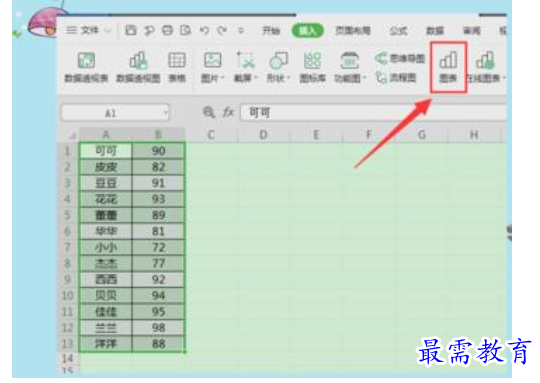Insert a 思维导图 mind map

tap(400, 58)
